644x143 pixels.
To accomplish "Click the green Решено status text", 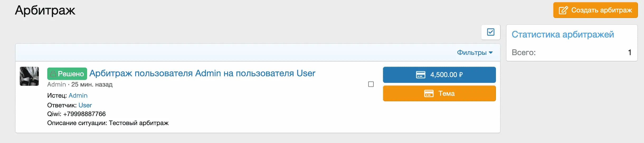I will point(71,74).
